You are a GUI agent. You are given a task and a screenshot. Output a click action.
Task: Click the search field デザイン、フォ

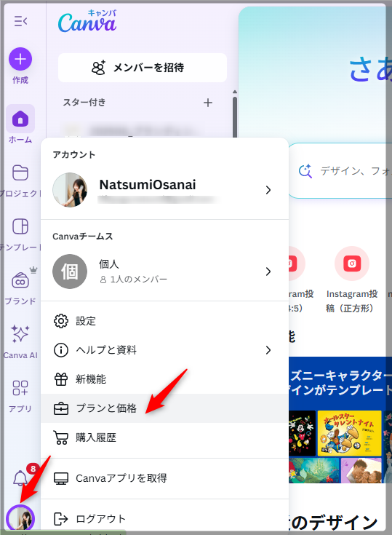pyautogui.click(x=341, y=170)
